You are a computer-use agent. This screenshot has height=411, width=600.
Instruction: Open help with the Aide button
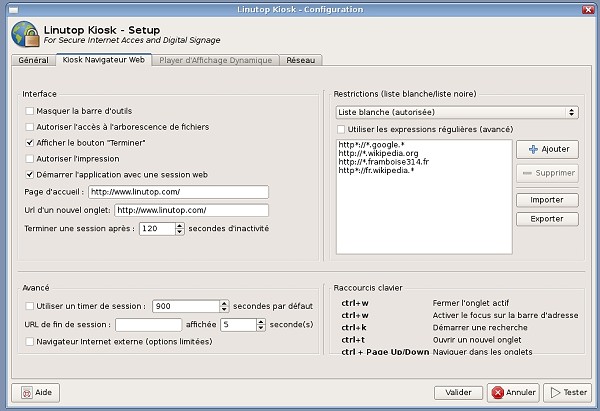(x=36, y=393)
